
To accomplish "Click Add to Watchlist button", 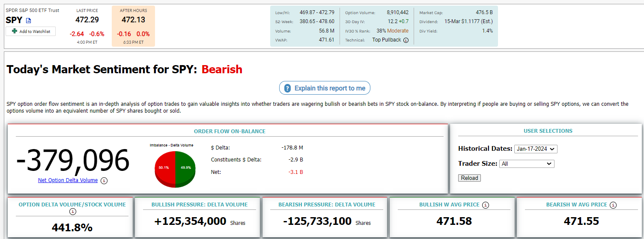I will 30,31.
